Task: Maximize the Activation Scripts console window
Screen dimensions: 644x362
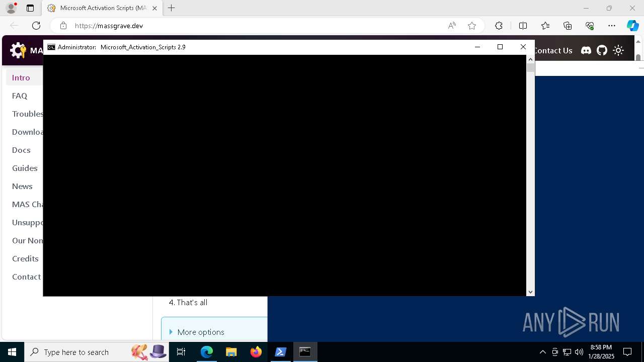Action: (500, 47)
